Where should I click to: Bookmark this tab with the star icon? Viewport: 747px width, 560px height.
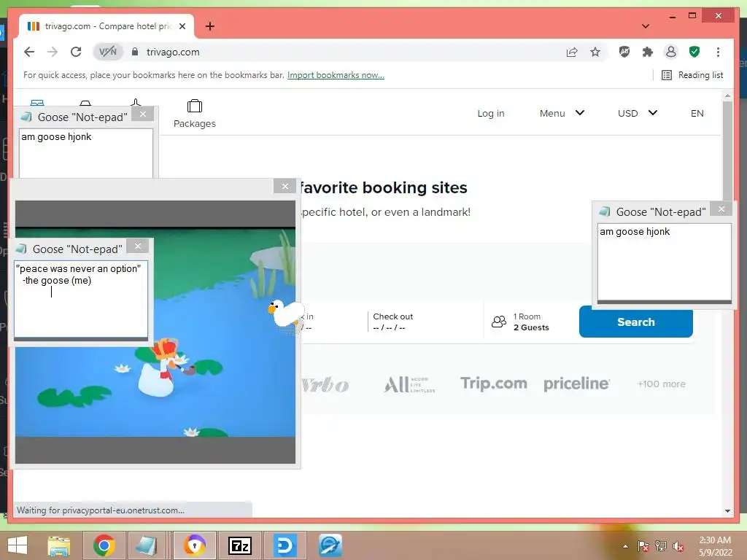(x=595, y=52)
